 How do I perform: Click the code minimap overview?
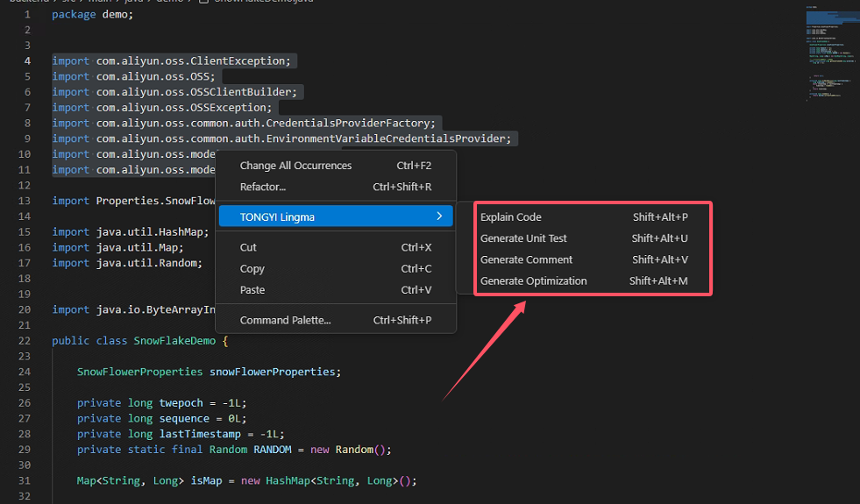pos(831,53)
